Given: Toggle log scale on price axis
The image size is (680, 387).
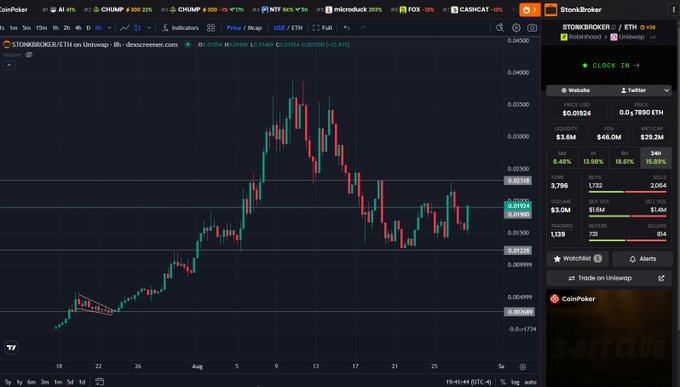Looking at the screenshot, I should [515, 382].
